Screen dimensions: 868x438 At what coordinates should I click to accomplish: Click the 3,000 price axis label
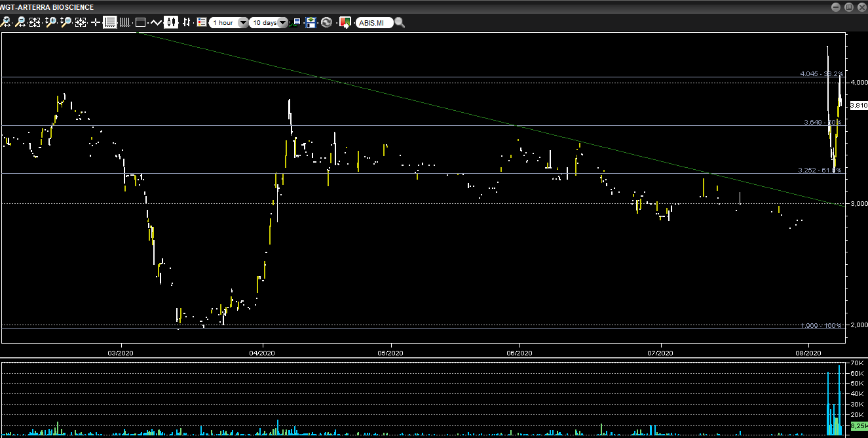point(859,203)
